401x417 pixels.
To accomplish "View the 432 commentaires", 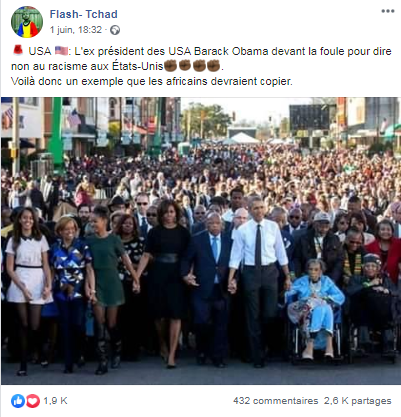I will pos(276,401).
